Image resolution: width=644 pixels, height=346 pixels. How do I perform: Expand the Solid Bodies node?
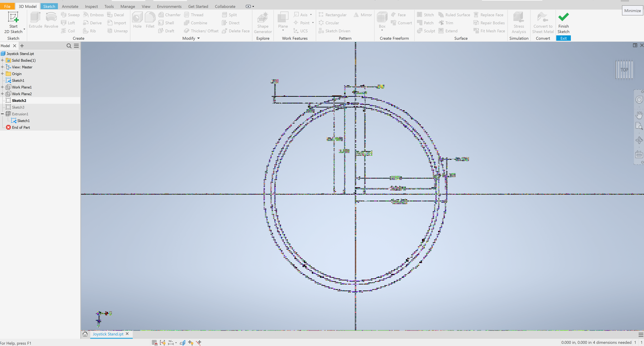coord(3,60)
